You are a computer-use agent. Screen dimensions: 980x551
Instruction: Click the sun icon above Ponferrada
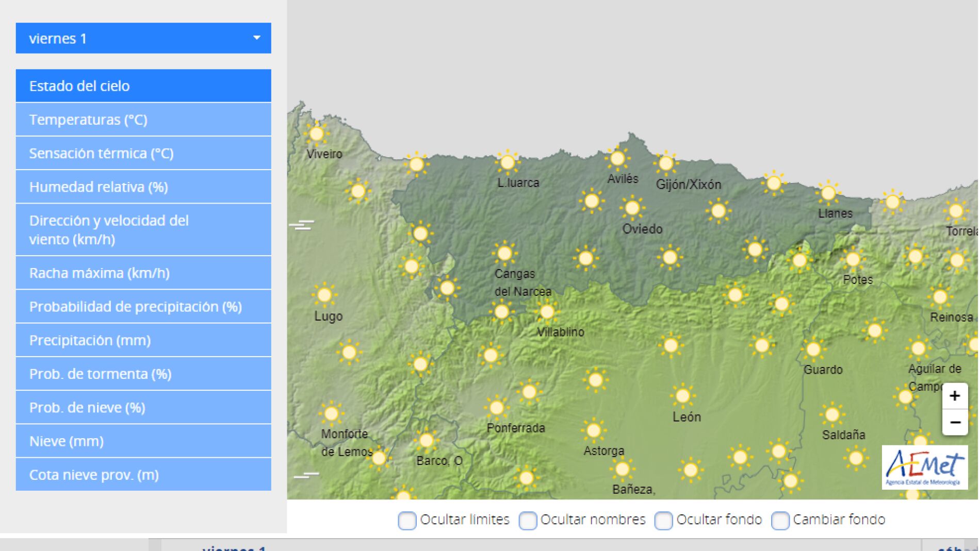coord(497,408)
